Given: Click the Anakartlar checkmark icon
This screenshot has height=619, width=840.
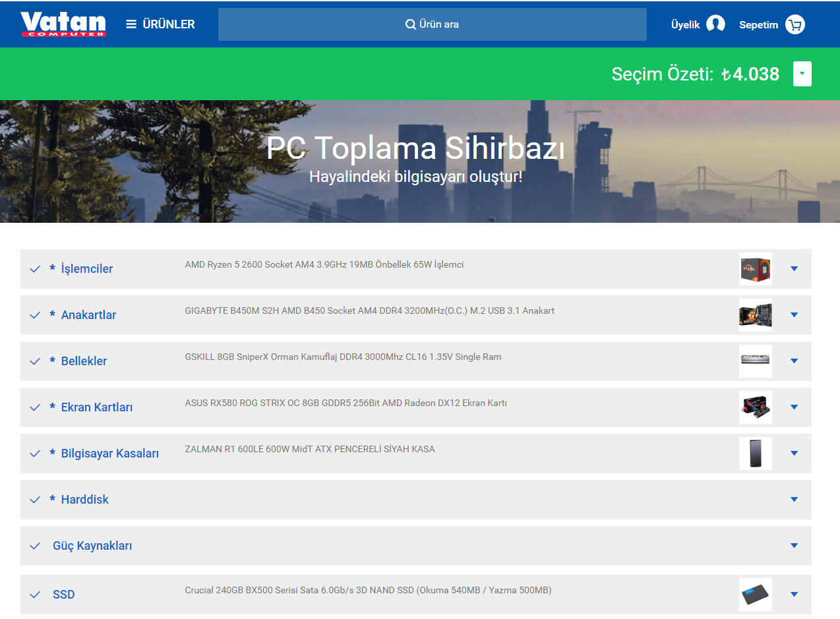Looking at the screenshot, I should pos(35,315).
